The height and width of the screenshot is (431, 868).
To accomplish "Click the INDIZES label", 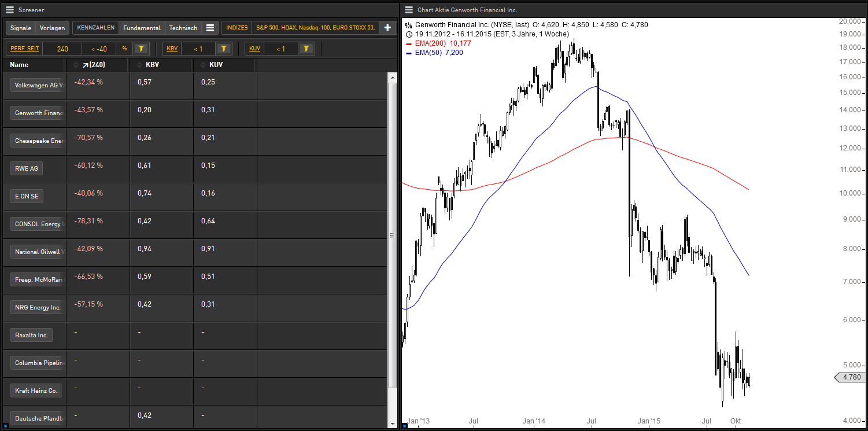I will tap(237, 28).
